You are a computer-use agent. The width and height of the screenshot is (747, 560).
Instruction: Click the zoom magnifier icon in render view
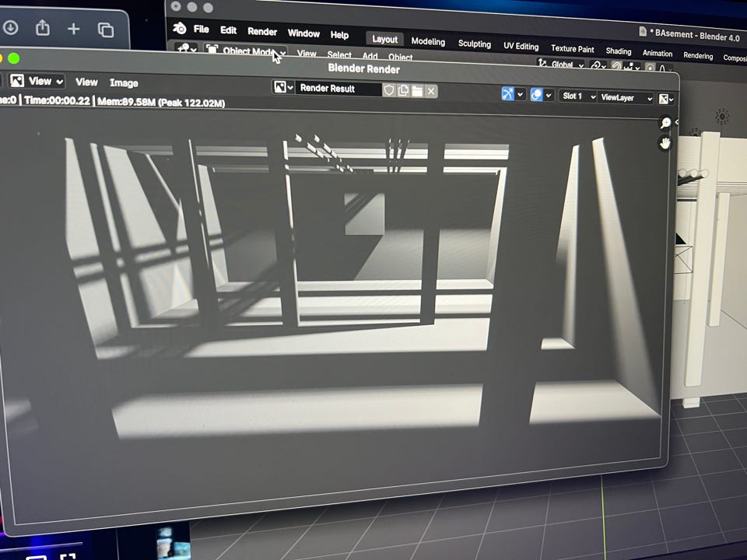click(665, 123)
